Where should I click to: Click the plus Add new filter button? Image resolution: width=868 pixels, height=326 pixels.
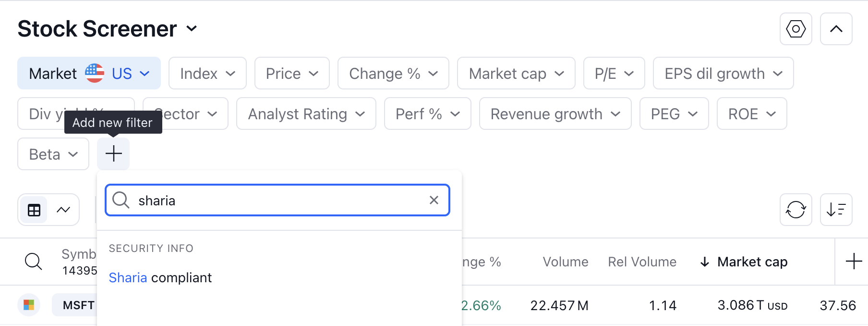113,154
